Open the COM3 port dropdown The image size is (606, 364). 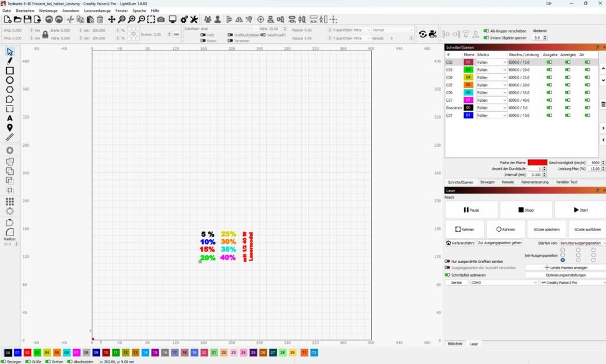504,282
